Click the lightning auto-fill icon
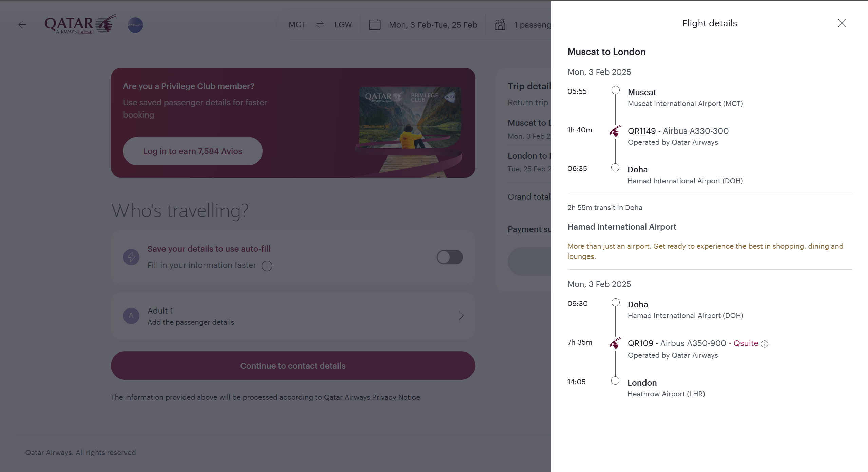This screenshot has width=868, height=472. pyautogui.click(x=131, y=257)
